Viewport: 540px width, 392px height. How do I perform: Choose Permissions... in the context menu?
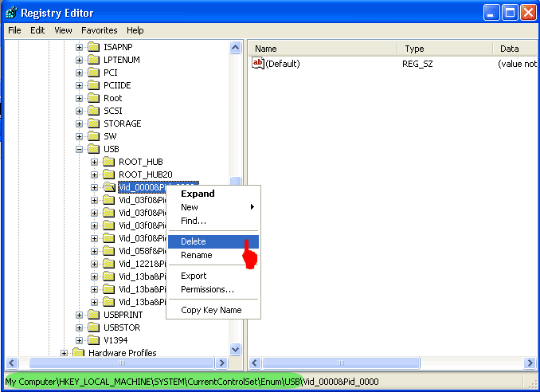click(213, 289)
